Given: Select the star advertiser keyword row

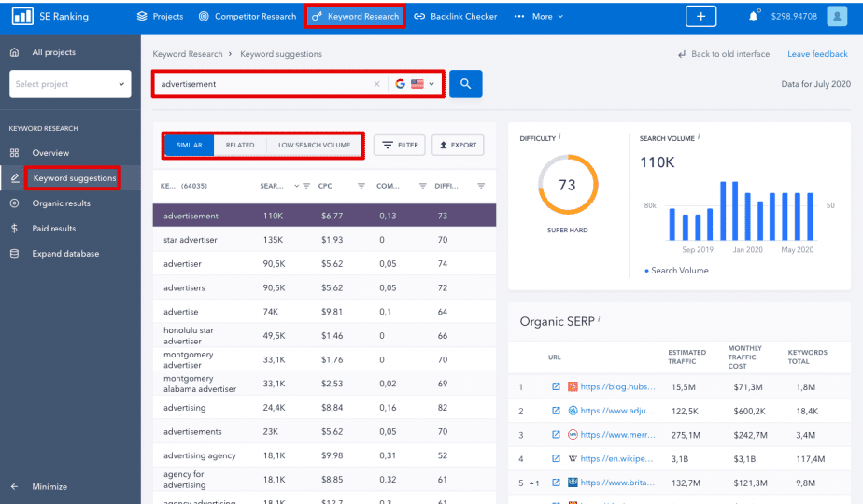Looking at the screenshot, I should pos(324,240).
